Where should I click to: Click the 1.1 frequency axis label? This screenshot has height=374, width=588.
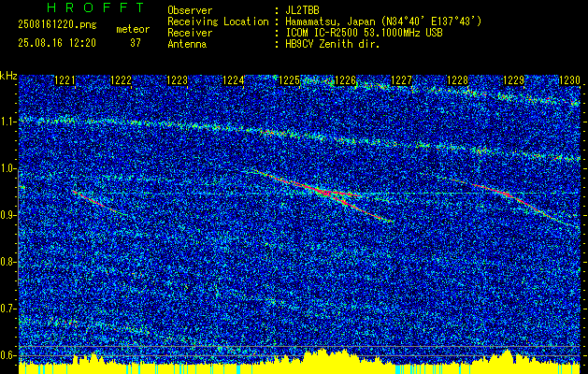click(8, 122)
